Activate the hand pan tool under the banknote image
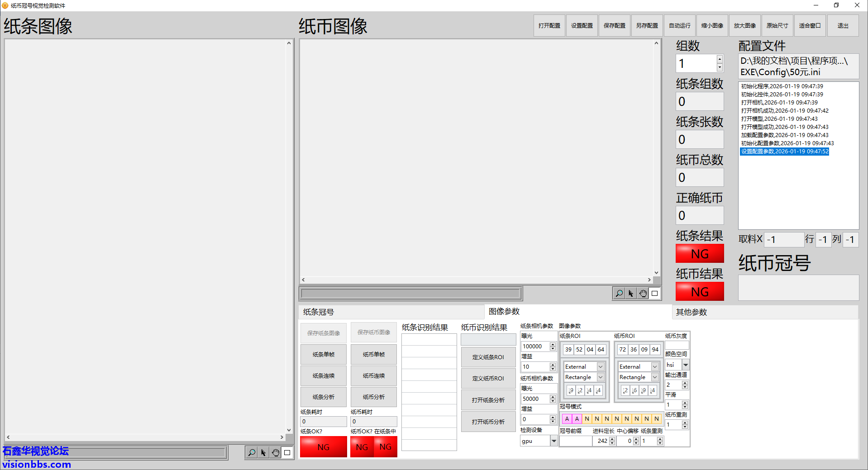 643,293
